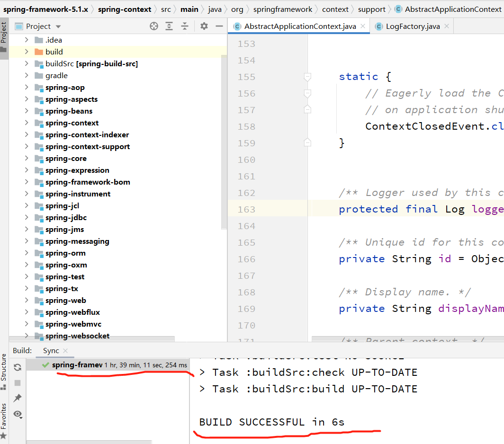Expand the spring-aop module
Viewport: 504px width, 444px height.
pos(27,87)
